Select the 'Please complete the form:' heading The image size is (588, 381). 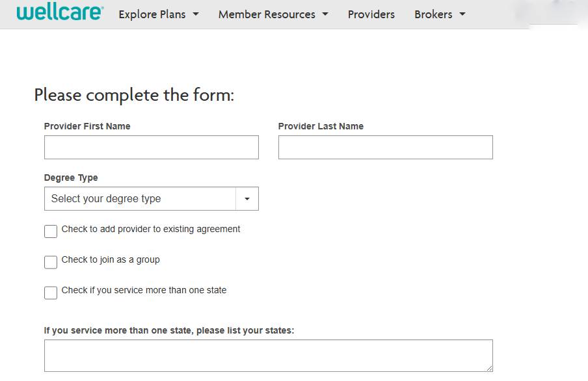[x=134, y=95]
